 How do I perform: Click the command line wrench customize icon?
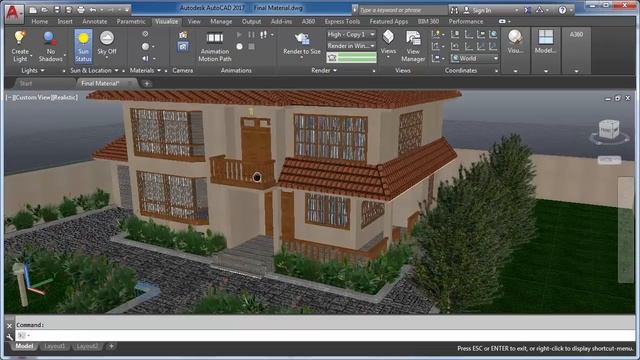pos(9,336)
